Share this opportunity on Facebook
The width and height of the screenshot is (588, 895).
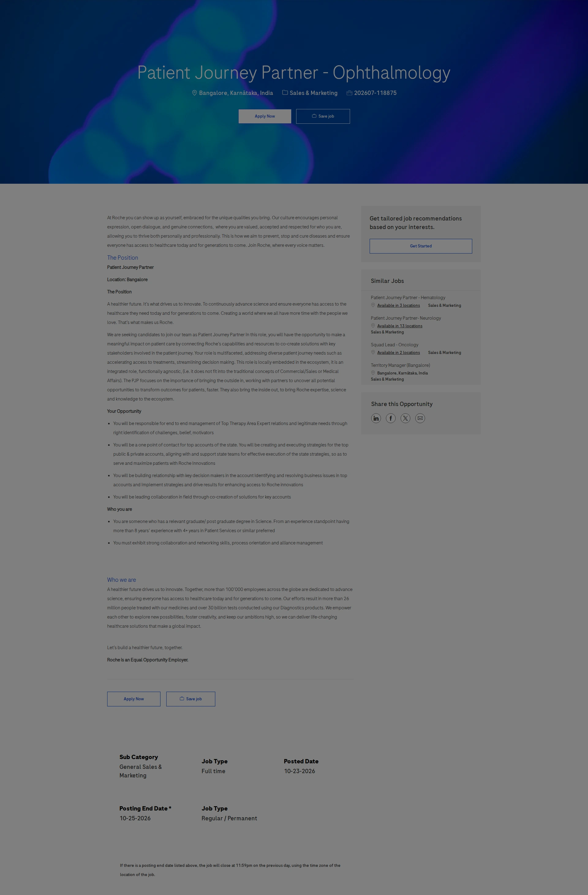[390, 418]
